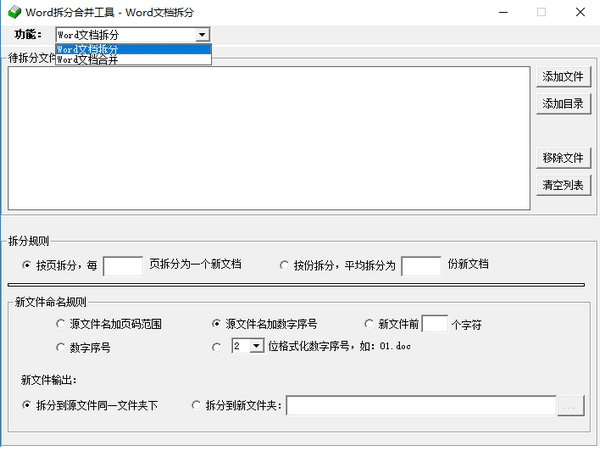Select the 按页拆分 radio button
This screenshot has height=464, width=600.
point(26,265)
